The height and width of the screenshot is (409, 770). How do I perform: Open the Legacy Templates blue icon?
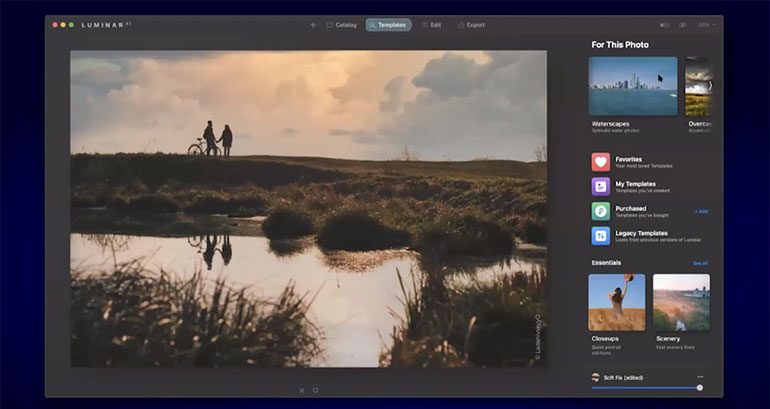(600, 236)
